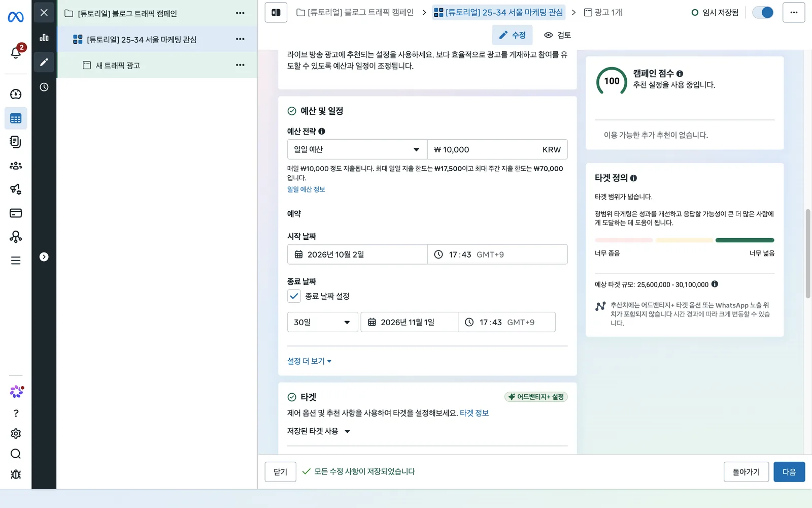Open notifications bell with badge
Screen dimensions: 812x508
coord(16,52)
